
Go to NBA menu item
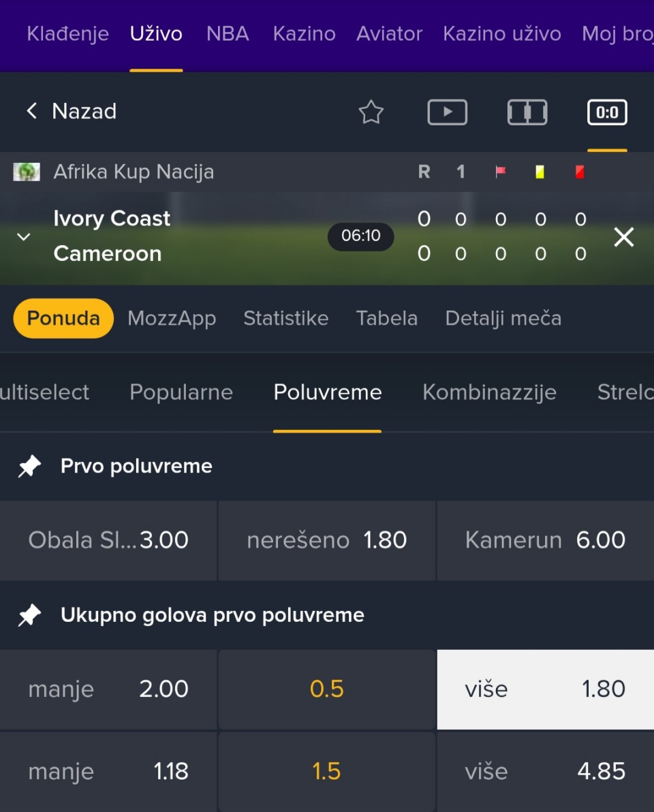[x=228, y=34]
